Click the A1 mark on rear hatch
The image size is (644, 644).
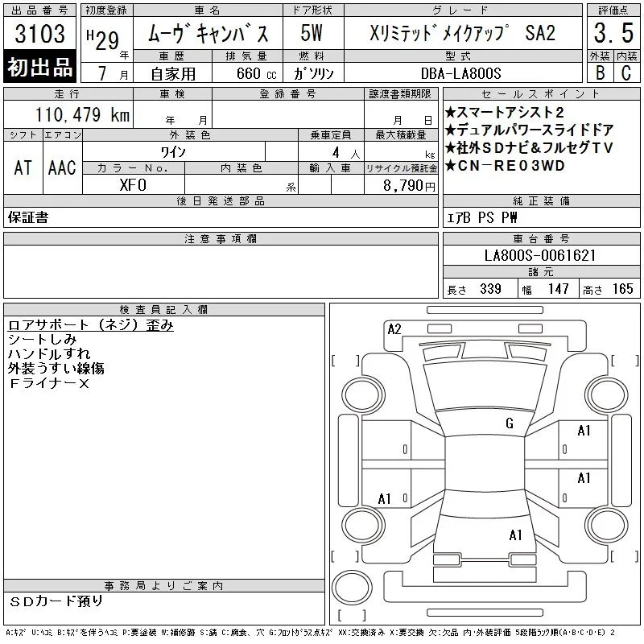tap(515, 535)
